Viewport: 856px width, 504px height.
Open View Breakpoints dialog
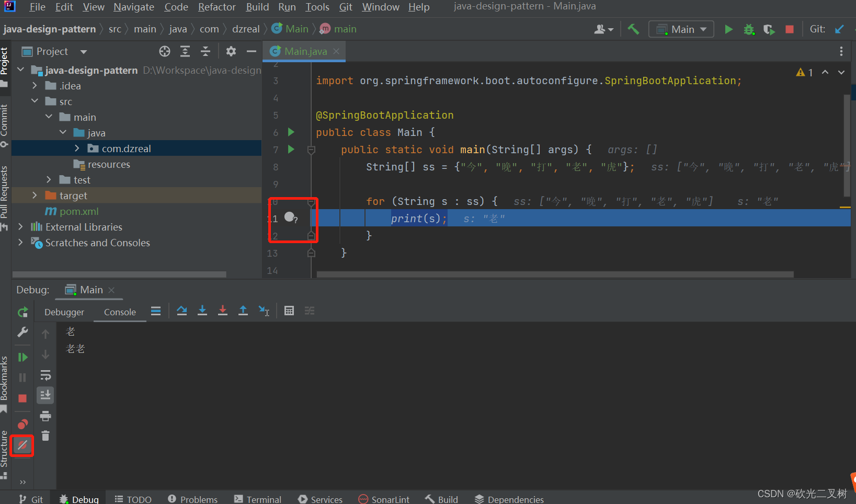point(22,424)
